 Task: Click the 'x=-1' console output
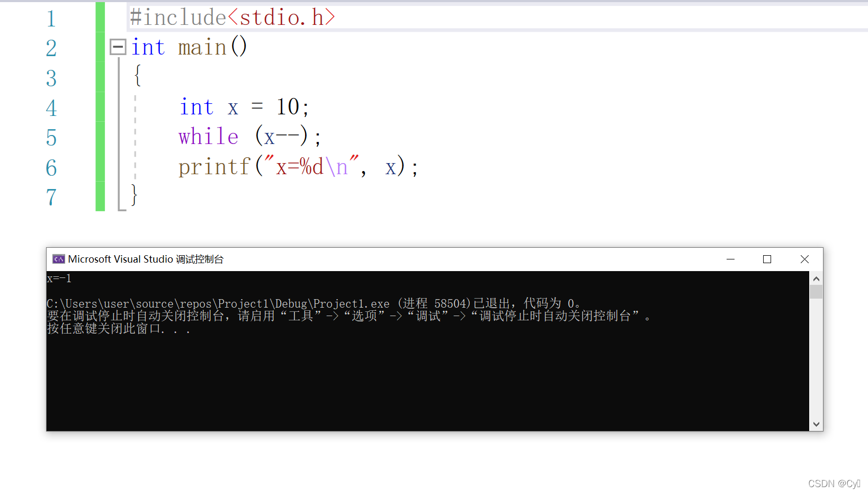(x=59, y=279)
